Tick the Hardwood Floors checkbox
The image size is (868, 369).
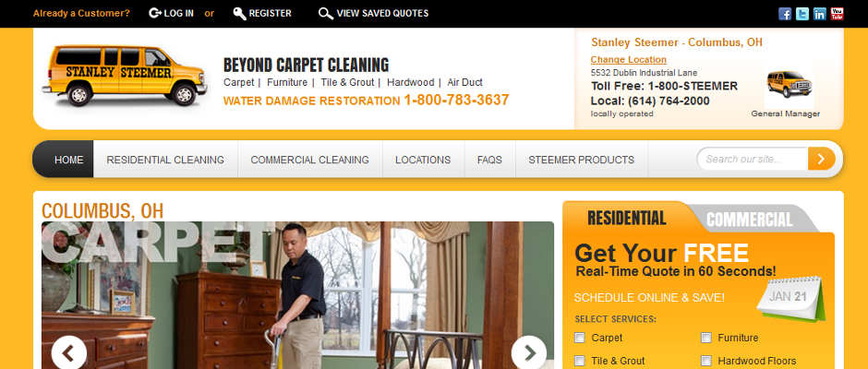(x=705, y=361)
